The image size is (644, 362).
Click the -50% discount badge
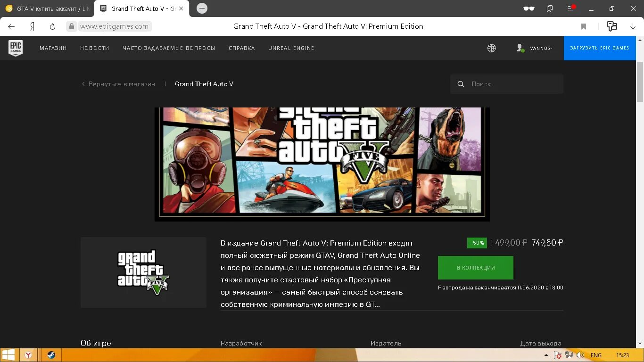click(x=477, y=243)
